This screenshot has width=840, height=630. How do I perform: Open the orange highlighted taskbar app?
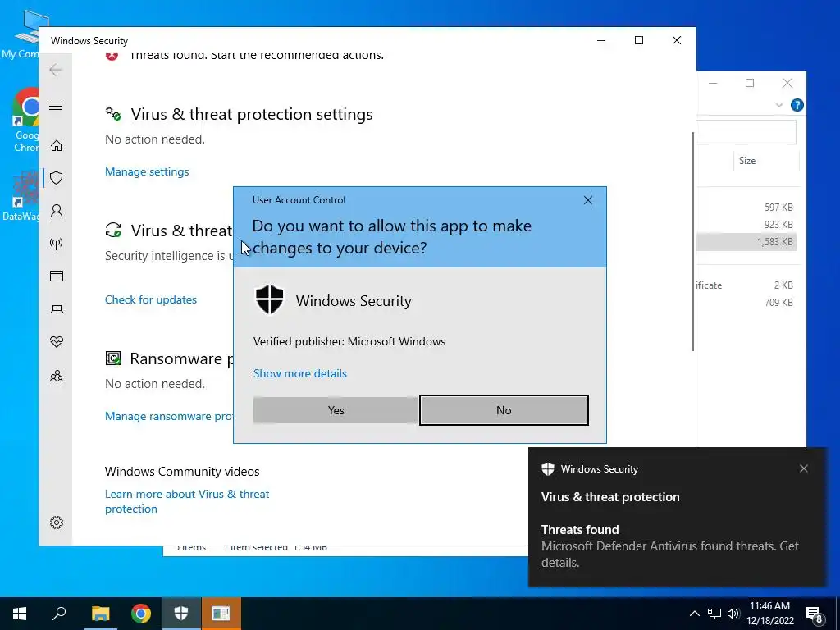tap(221, 614)
